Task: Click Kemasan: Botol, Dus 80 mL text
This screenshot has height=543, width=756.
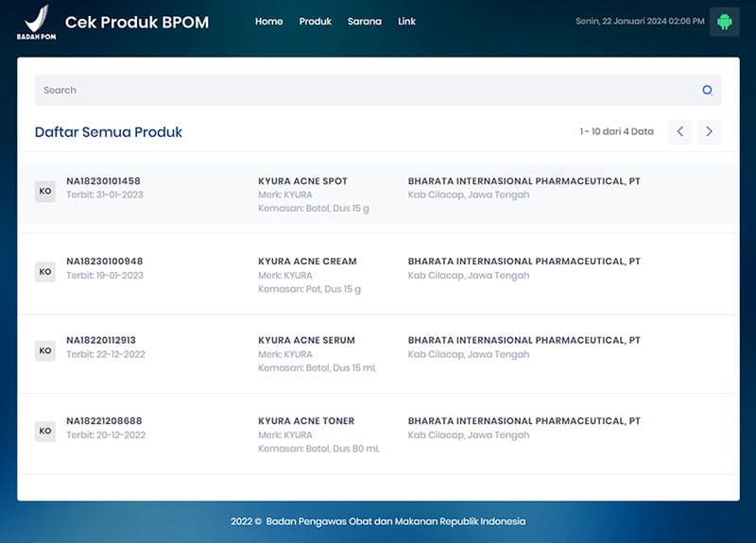Action: pos(318,448)
